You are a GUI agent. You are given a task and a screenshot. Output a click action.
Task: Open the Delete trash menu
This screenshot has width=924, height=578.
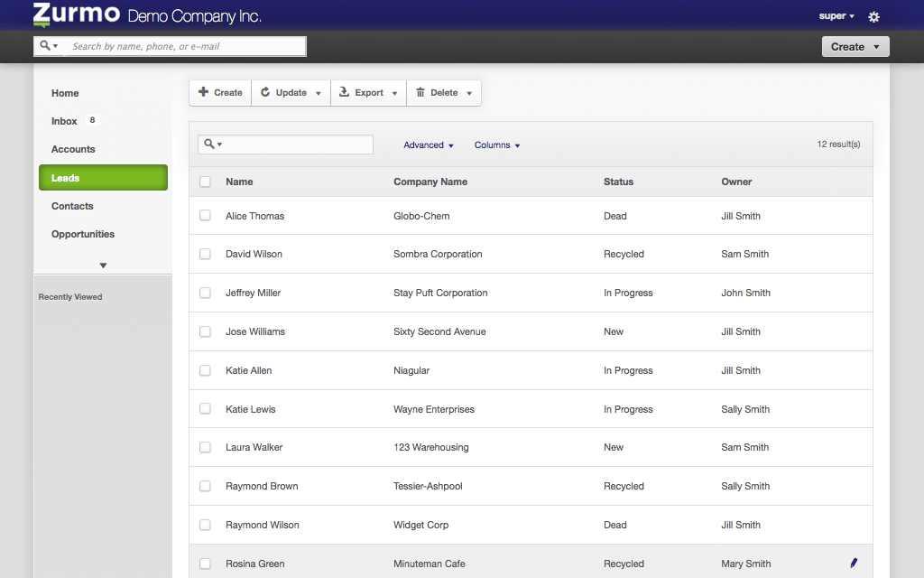[x=444, y=92]
